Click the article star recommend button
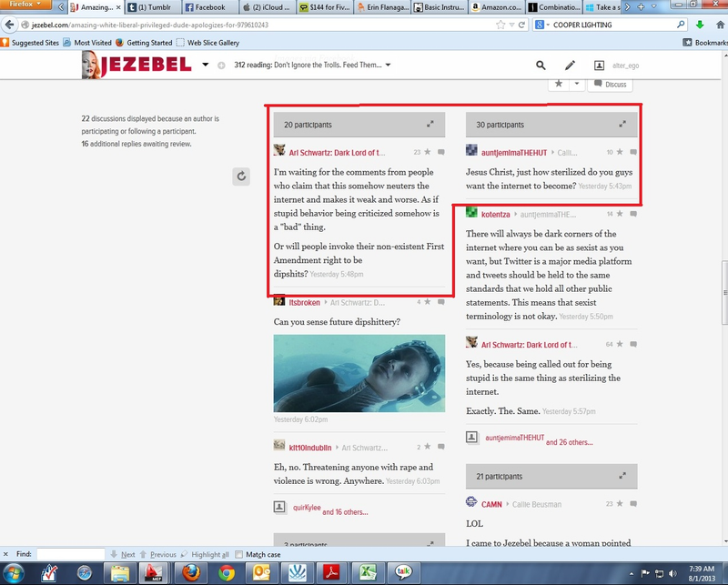Screen dimensions: 728x585 pos(559,84)
